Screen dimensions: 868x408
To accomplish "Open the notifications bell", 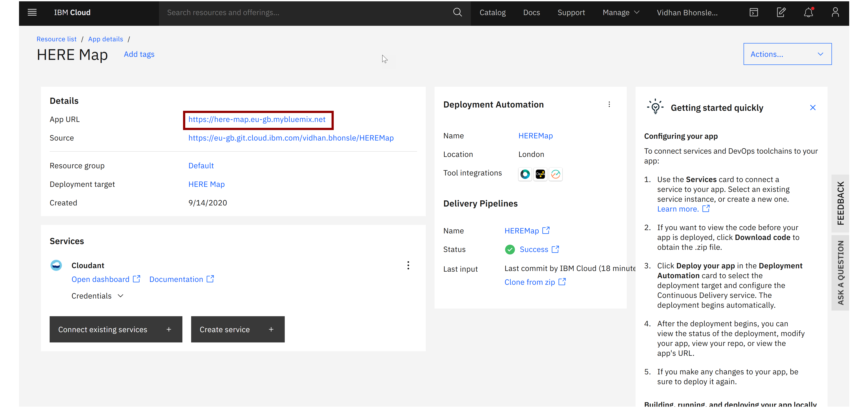I will 808,12.
